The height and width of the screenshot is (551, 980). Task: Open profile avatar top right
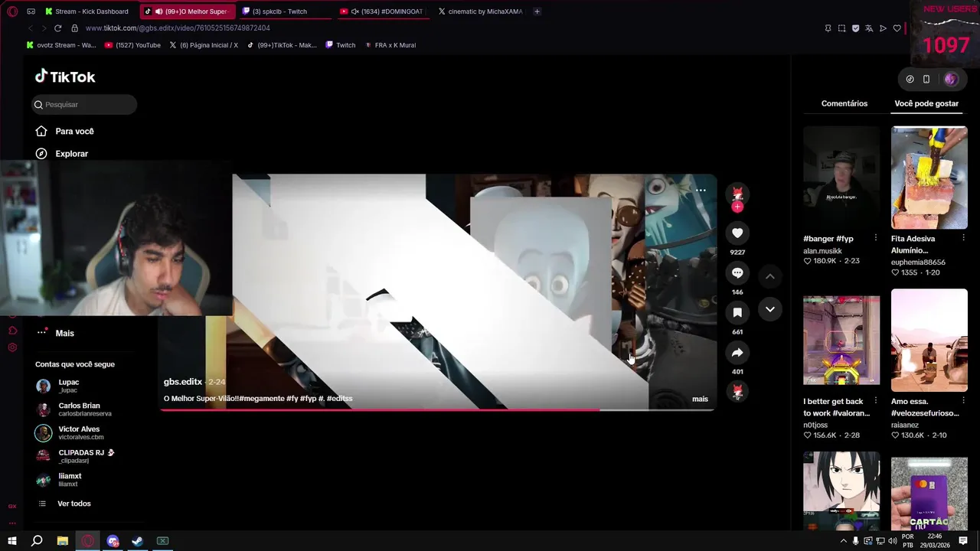(x=951, y=79)
